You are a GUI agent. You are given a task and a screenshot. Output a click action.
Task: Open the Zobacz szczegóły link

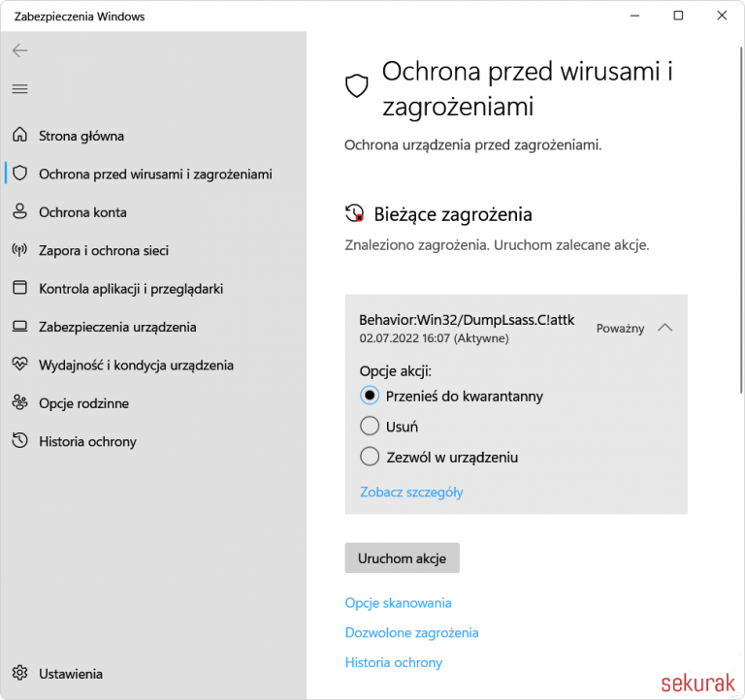click(x=411, y=492)
